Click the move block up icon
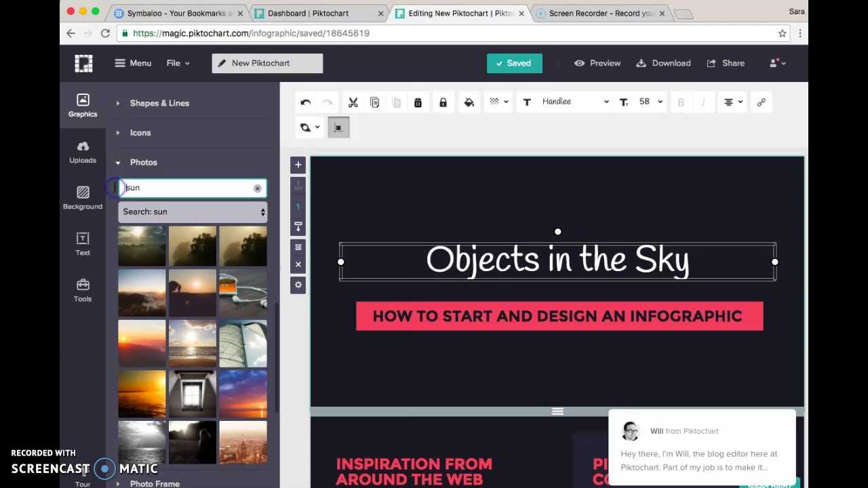 pos(298,186)
